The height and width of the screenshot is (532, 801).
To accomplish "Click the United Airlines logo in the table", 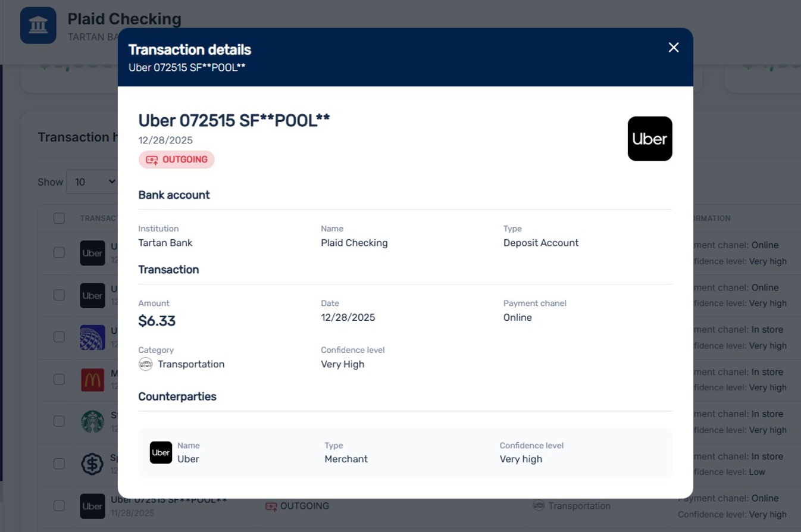I will [x=92, y=337].
